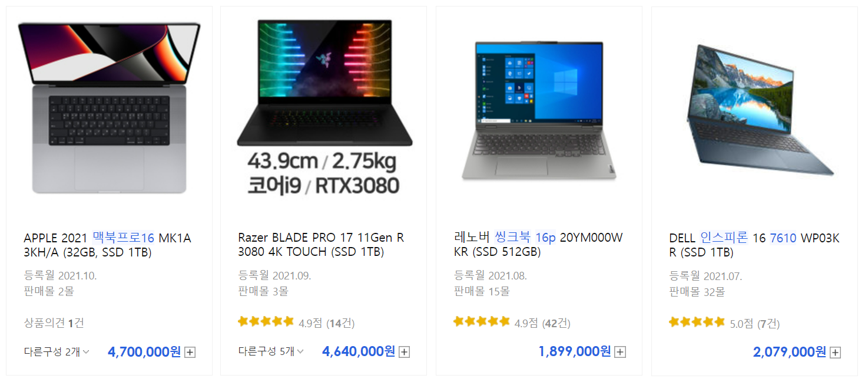
Task: Click the Lenovo ThinkBook star rating icons
Action: (x=481, y=321)
